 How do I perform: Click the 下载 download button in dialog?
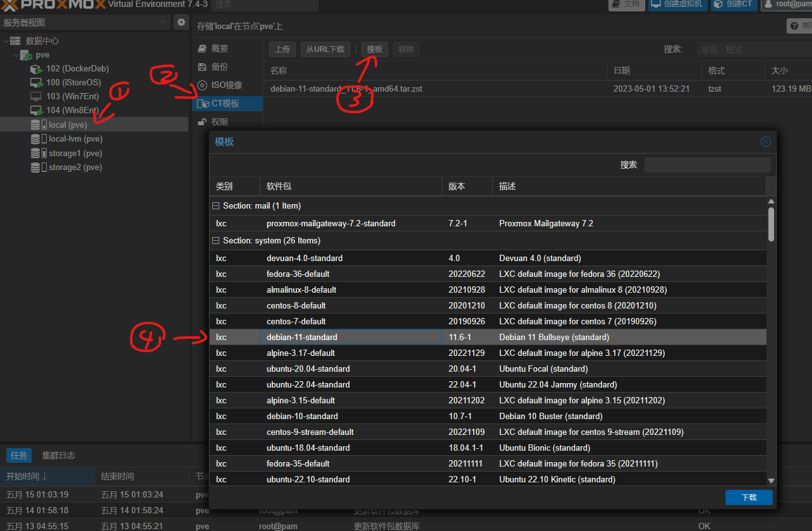[x=749, y=497]
